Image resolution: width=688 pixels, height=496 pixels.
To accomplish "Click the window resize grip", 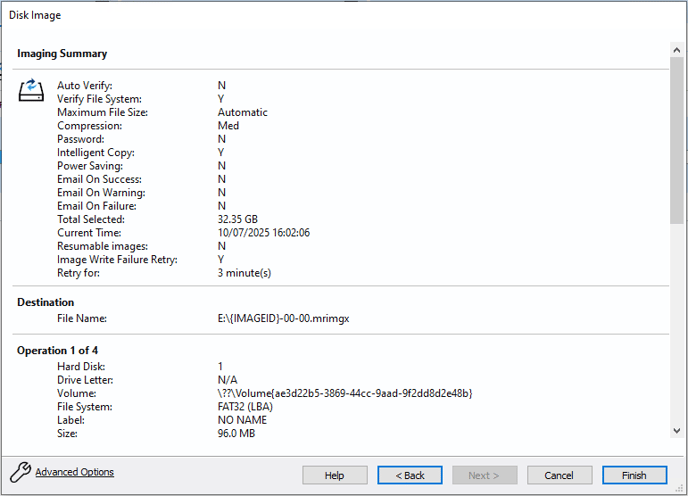I will 679,488.
